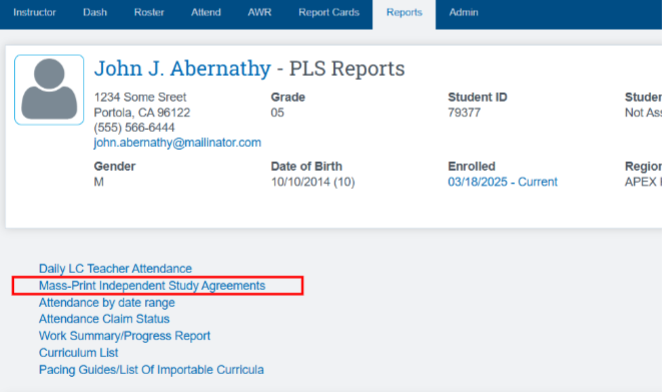The width and height of the screenshot is (662, 392).
Task: Open the Instructor tab
Action: [x=35, y=12]
